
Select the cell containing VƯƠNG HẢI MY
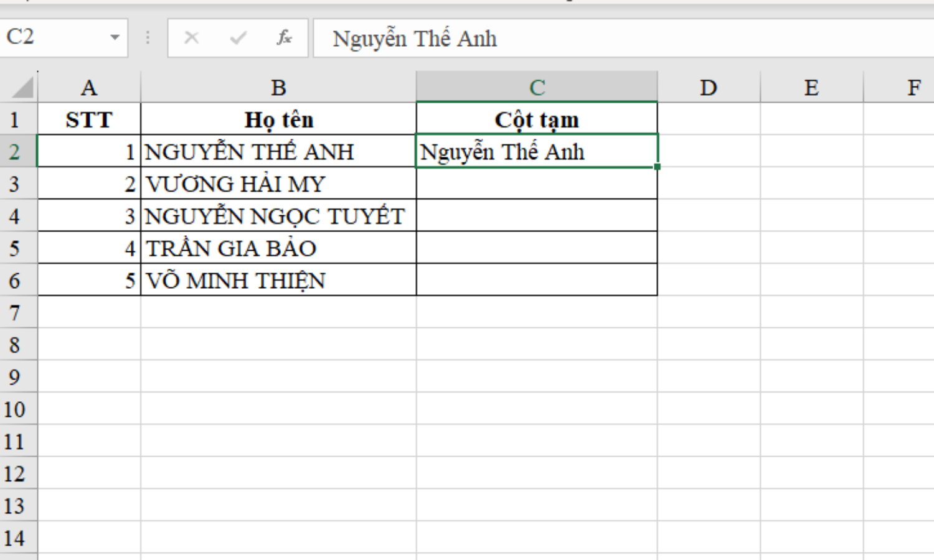[278, 184]
